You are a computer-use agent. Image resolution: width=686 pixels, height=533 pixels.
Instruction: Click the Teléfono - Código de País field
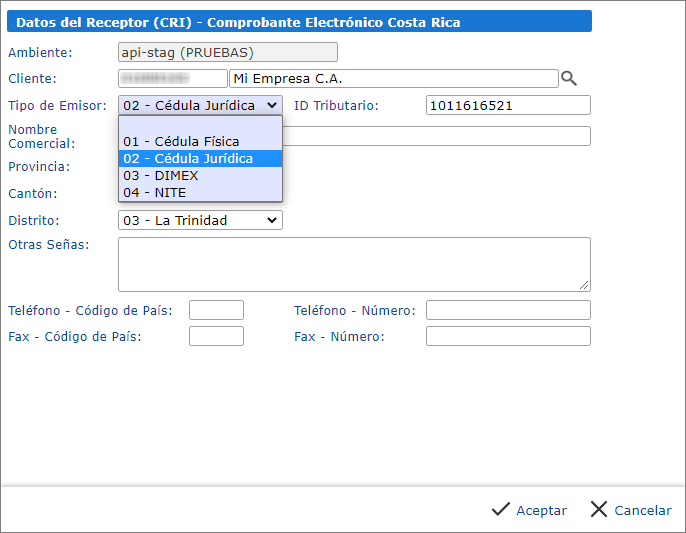216,310
